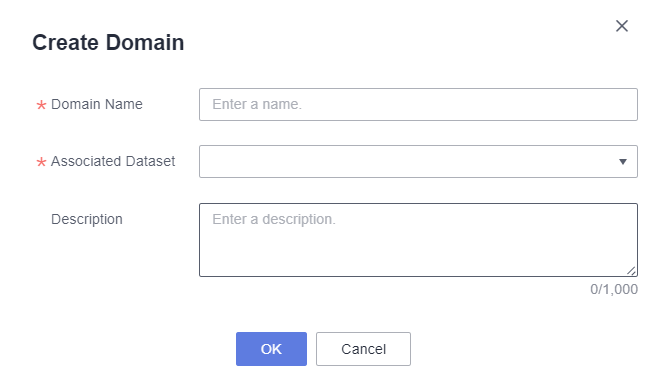This screenshot has width=649, height=383.
Task: Click the Domain Name label
Action: (x=96, y=104)
